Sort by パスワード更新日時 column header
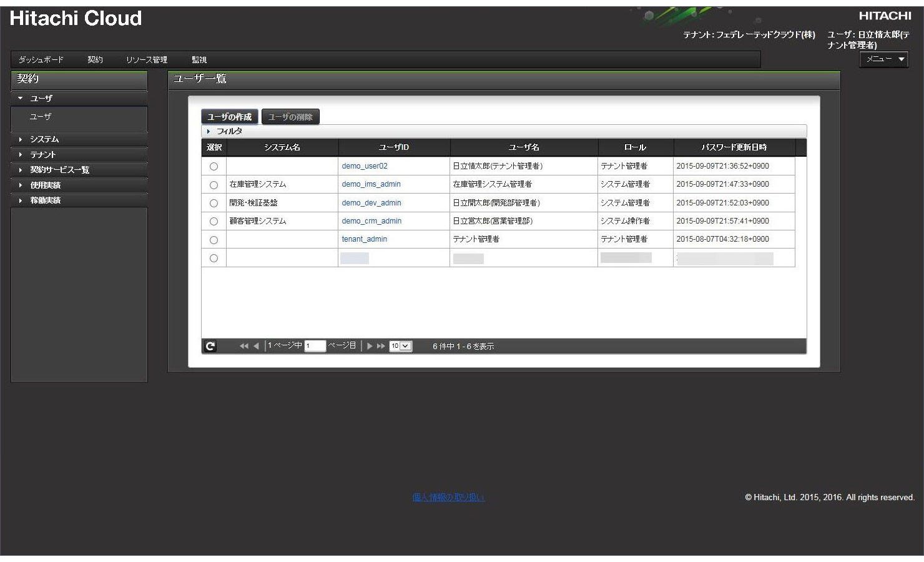The width and height of the screenshot is (924, 562). 734,147
